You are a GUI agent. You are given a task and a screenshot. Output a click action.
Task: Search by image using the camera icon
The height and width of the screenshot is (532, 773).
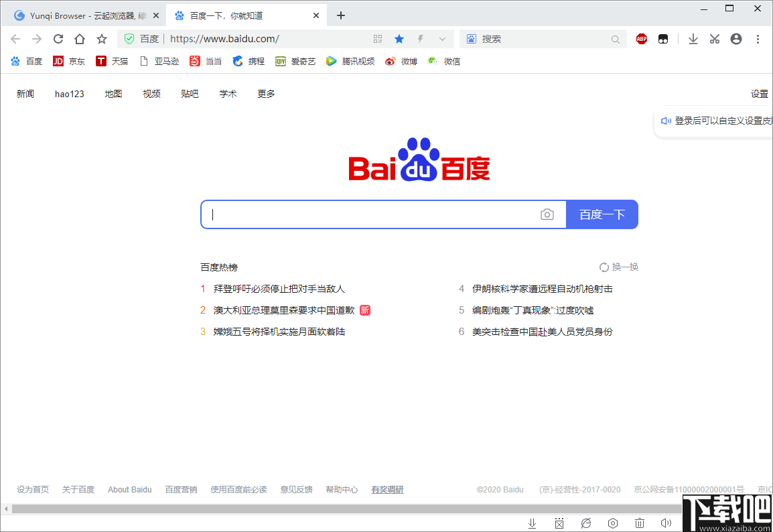tap(547, 214)
